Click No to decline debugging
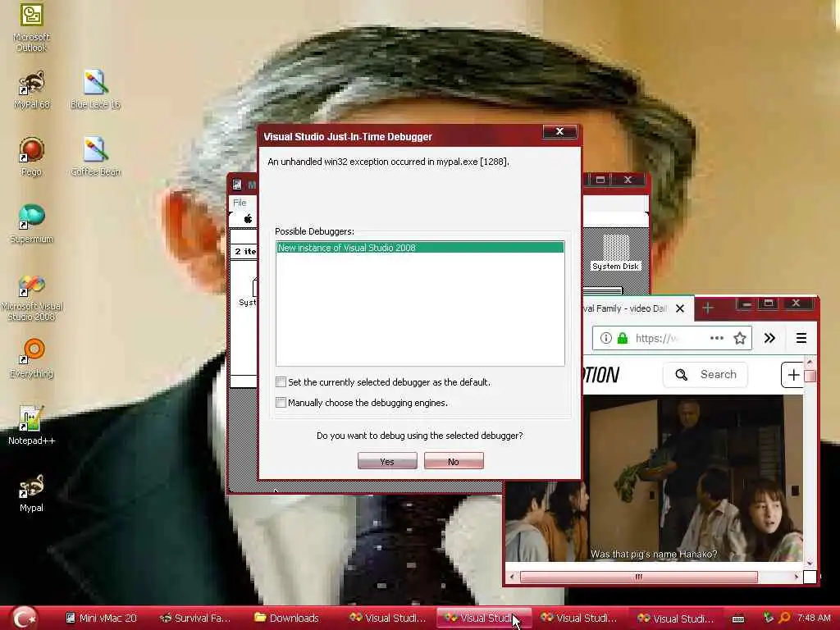840x630 pixels. 454,461
